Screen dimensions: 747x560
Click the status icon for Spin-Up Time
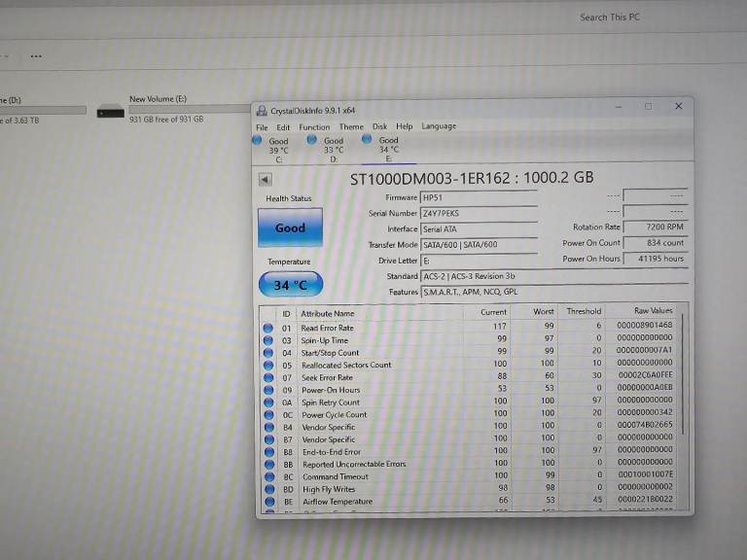[268, 340]
